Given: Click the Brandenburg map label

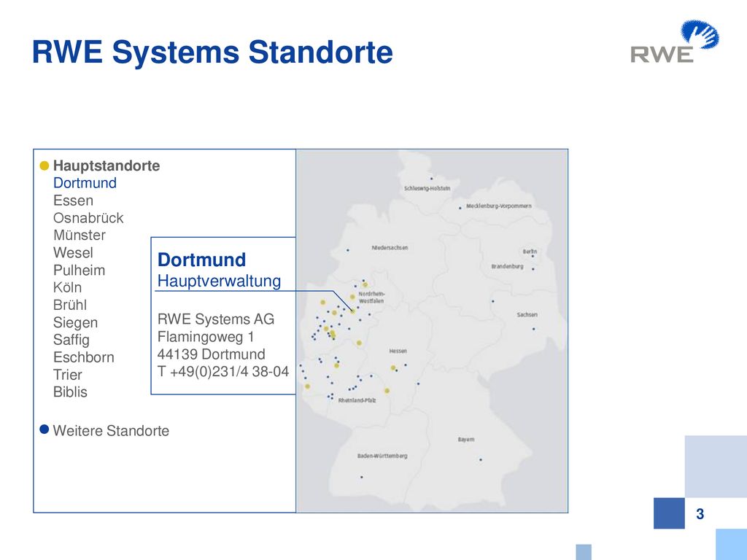Looking at the screenshot, I should click(508, 267).
